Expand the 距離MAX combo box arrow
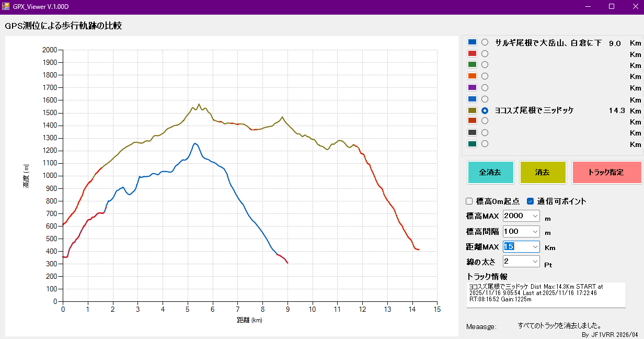Viewport: 644px width, 339px height. click(535, 246)
